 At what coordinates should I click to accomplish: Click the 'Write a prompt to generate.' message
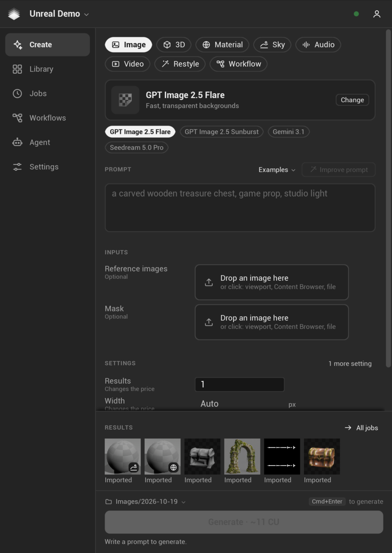(x=146, y=542)
